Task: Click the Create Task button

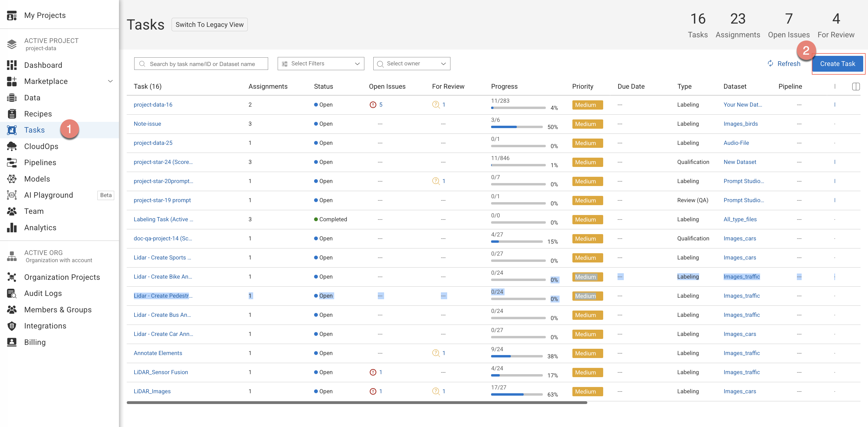Action: [837, 64]
